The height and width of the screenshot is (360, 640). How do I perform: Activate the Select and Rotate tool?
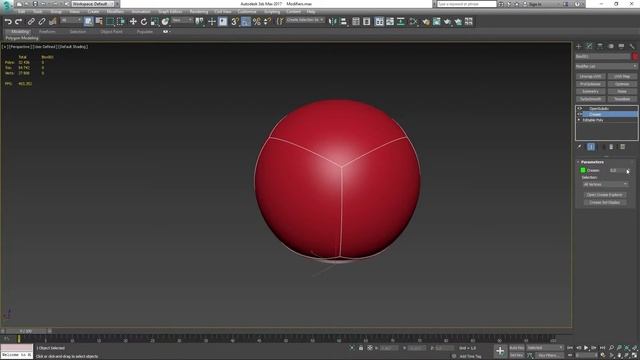tap(144, 22)
